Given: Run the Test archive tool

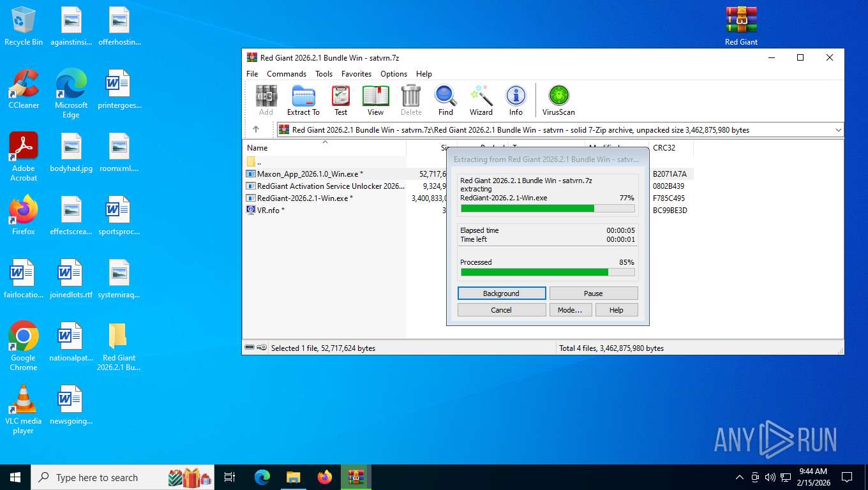Looking at the screenshot, I should point(341,101).
